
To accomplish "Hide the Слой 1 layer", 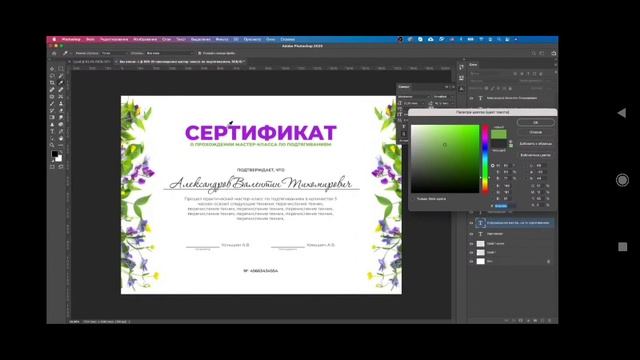I will pos(471,252).
